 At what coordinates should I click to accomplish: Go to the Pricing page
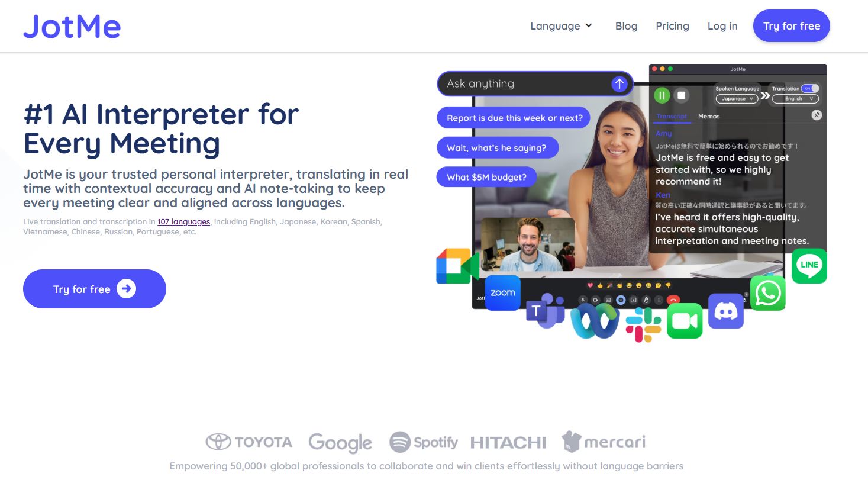672,26
